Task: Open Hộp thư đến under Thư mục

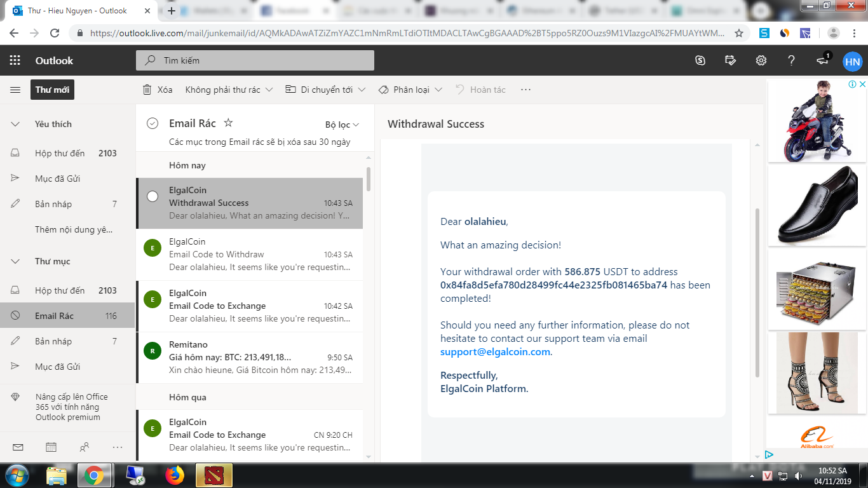Action: [x=67, y=290]
